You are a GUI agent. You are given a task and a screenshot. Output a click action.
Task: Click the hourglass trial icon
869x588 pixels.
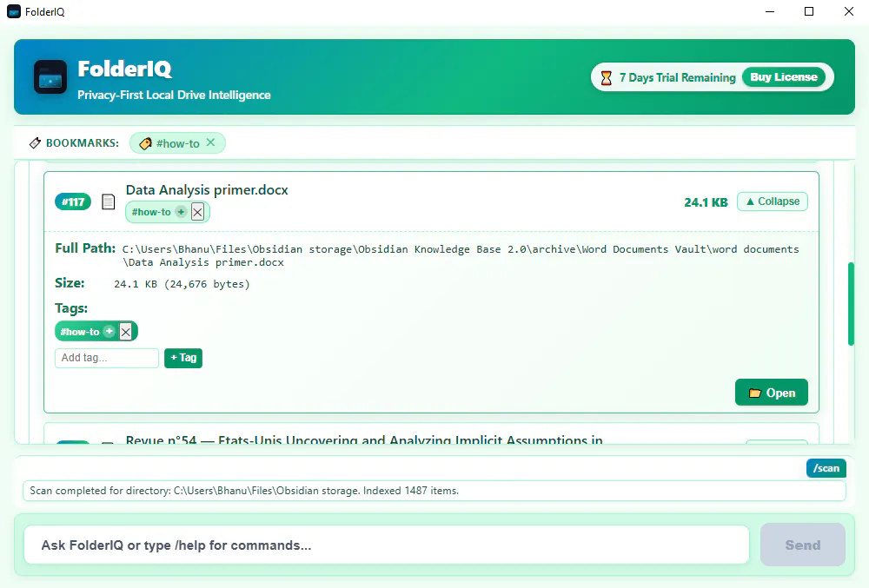point(607,77)
